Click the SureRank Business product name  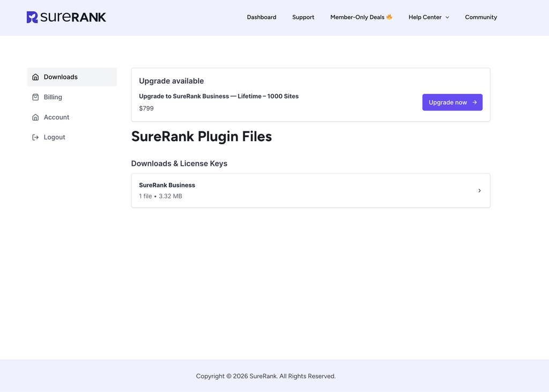(167, 185)
